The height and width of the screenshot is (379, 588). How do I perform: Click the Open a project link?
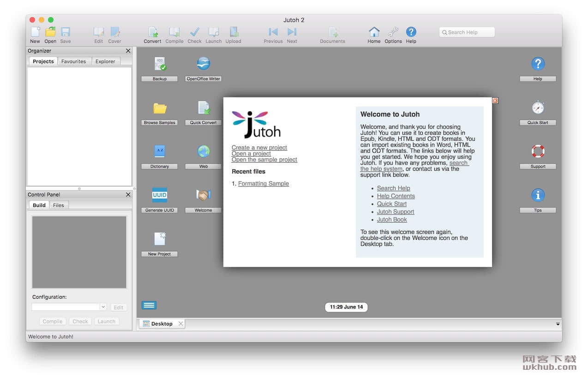click(x=251, y=154)
